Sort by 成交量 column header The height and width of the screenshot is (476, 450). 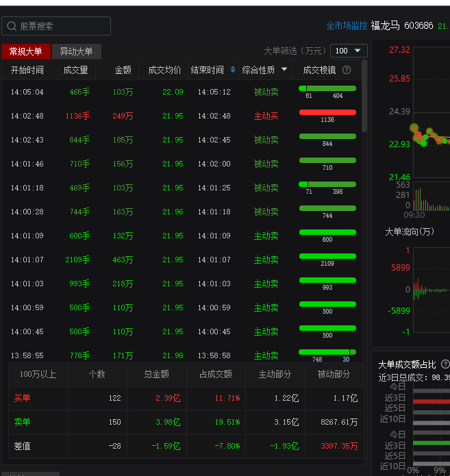click(x=75, y=70)
